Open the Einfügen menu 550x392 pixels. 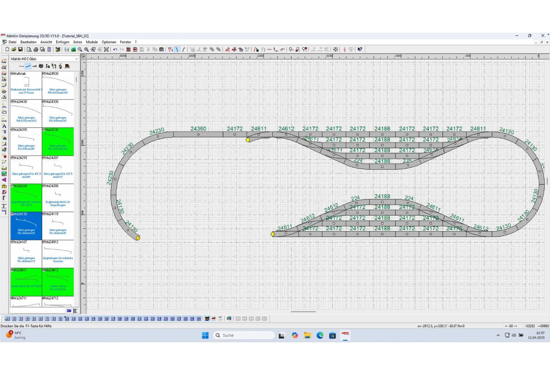click(62, 42)
